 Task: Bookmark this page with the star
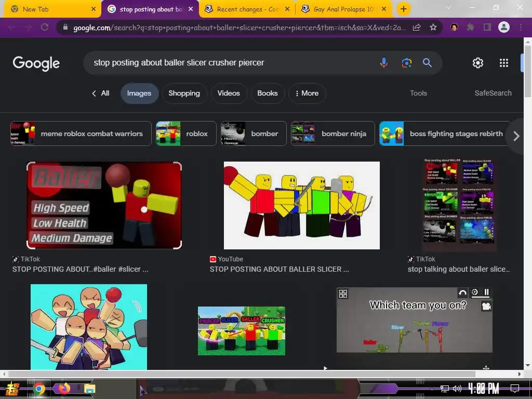point(433,27)
